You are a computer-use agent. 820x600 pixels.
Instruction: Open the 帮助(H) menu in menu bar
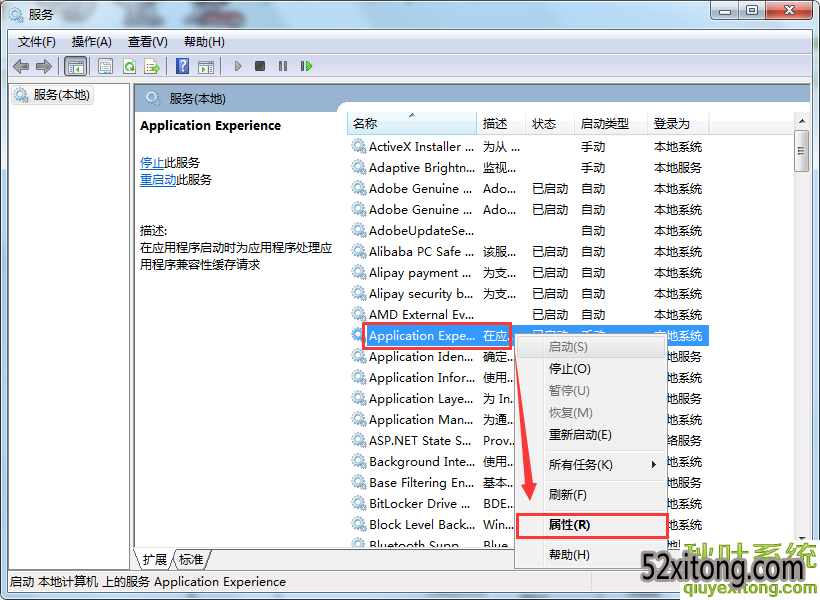(204, 42)
